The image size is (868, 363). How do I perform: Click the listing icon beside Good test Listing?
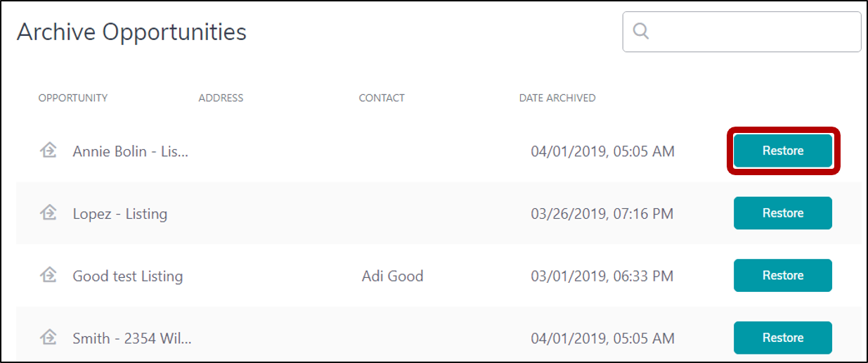pyautogui.click(x=48, y=276)
